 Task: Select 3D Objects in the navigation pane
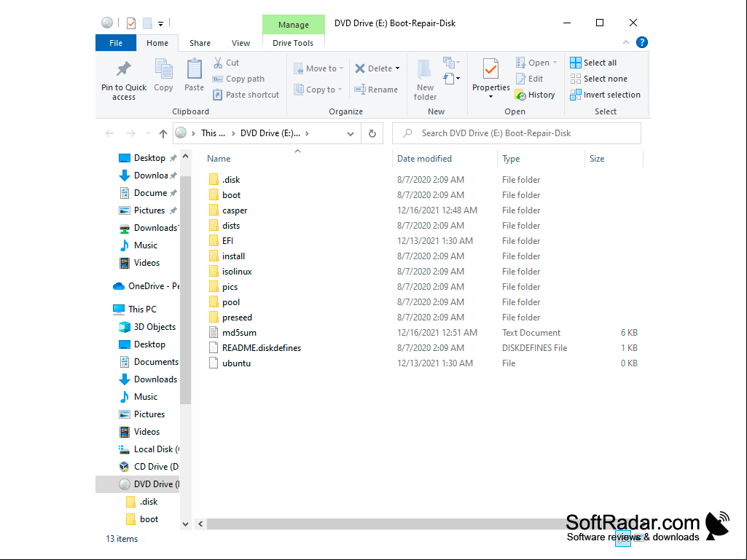coord(147,327)
